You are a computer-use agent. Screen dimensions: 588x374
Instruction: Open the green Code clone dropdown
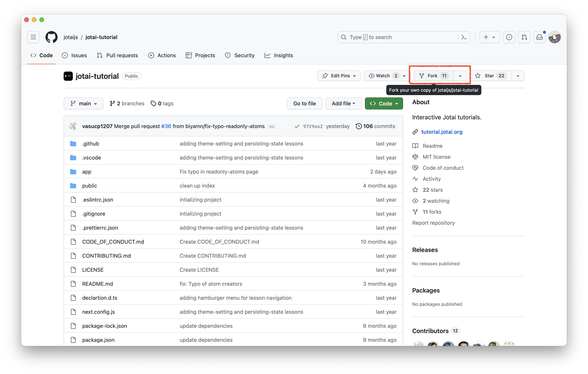384,104
